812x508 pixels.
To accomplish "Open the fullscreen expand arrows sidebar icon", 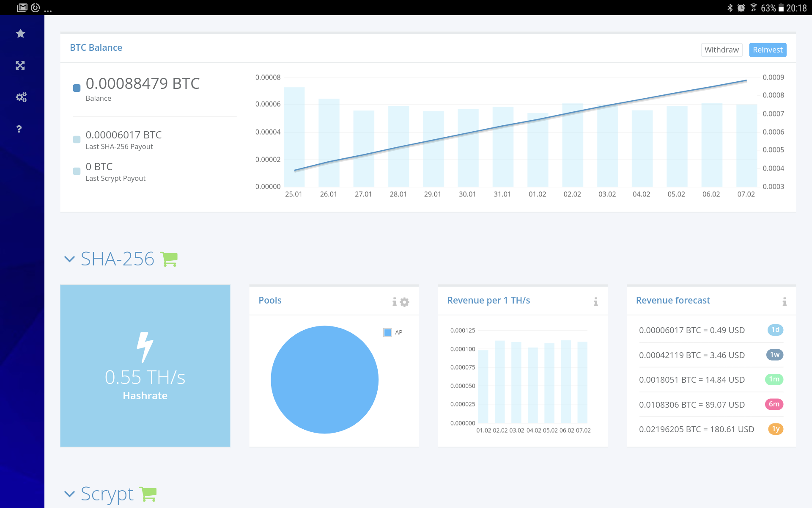I will point(20,66).
